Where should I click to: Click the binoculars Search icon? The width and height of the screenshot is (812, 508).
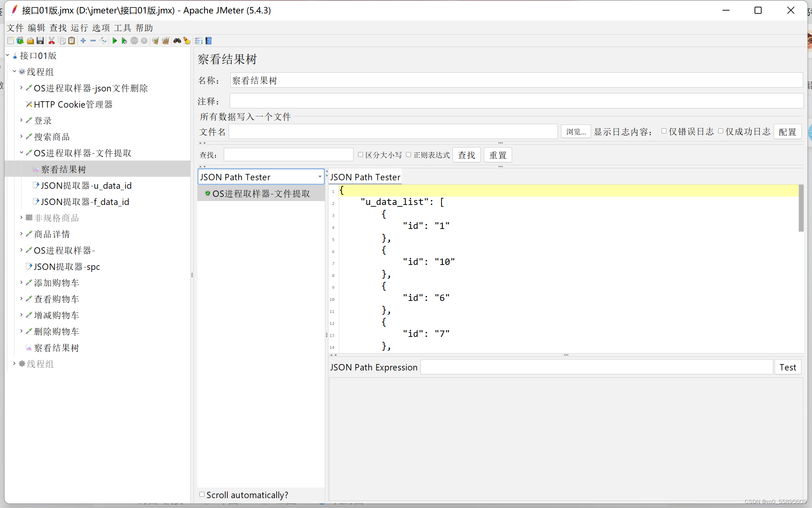pyautogui.click(x=177, y=41)
